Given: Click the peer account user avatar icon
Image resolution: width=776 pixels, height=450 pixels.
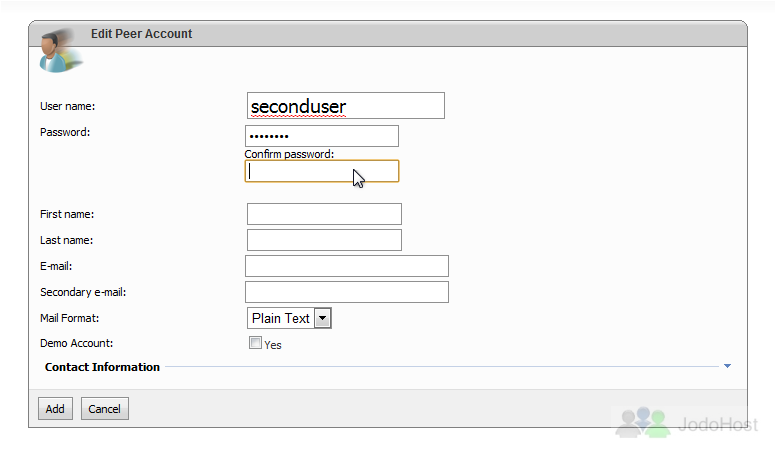Looking at the screenshot, I should pyautogui.click(x=59, y=51).
